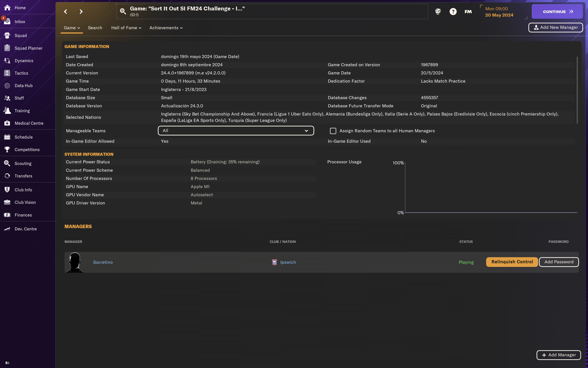Click Relinquish Control for Socretino
This screenshot has width=588, height=368.
click(512, 262)
